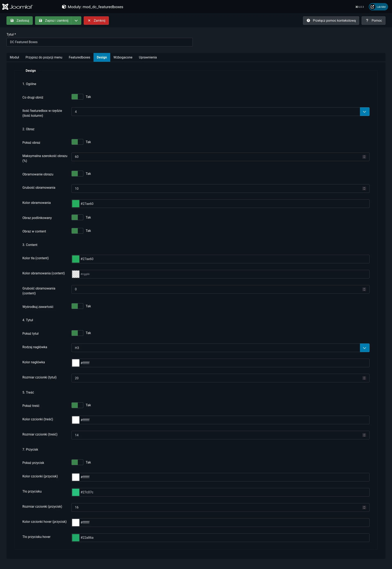Toggle the Co drugi obniż switch
The width and height of the screenshot is (392, 569).
click(x=77, y=97)
